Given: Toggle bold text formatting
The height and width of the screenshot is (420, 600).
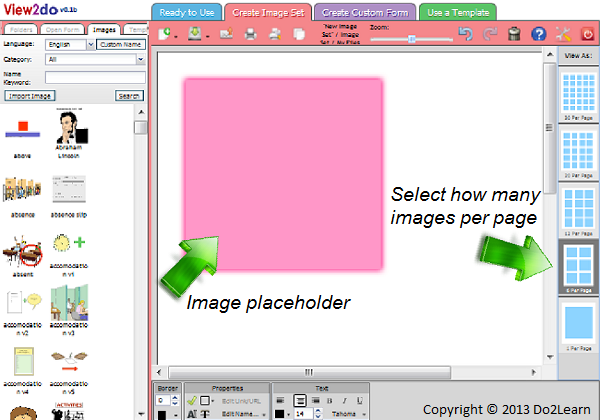Looking at the screenshot, I should point(331,400).
